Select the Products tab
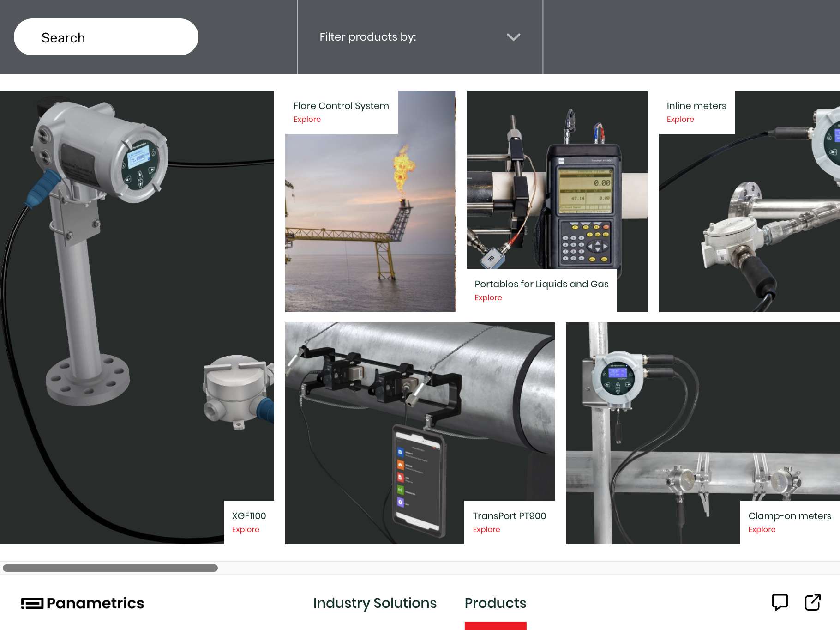This screenshot has width=840, height=630. click(x=495, y=603)
